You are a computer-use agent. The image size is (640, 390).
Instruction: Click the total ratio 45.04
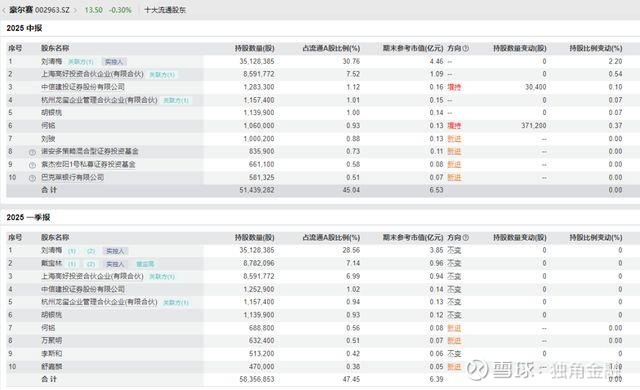pyautogui.click(x=351, y=190)
